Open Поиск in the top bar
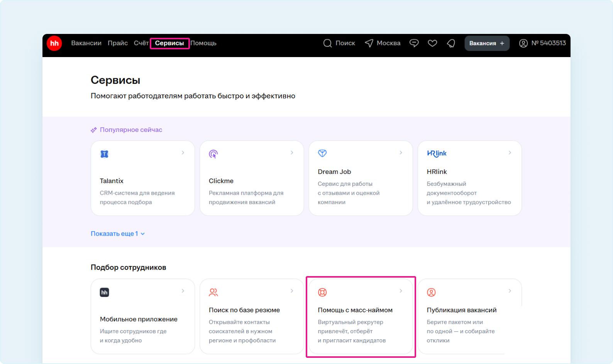613x364 pixels. (x=345, y=43)
